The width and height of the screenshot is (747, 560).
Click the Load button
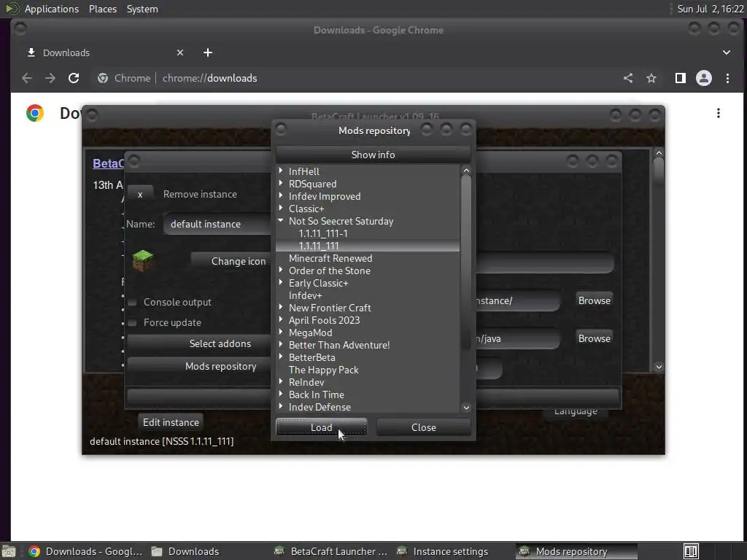322,427
